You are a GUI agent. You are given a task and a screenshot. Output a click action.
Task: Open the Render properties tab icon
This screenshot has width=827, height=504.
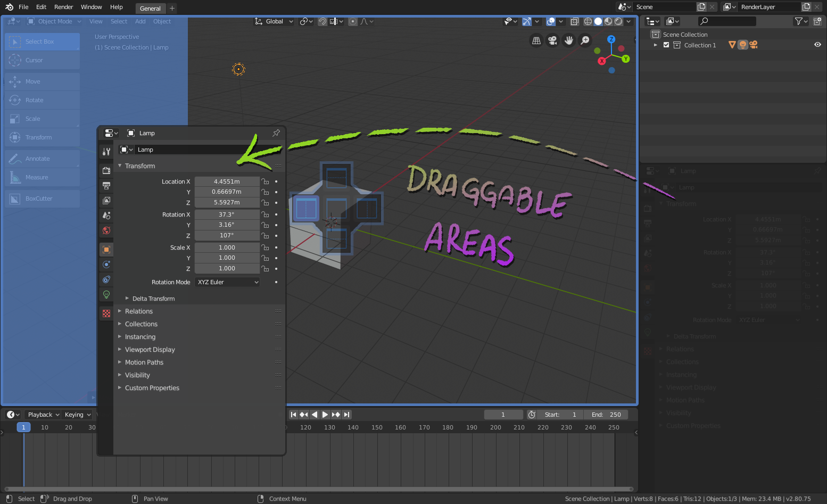pos(106,171)
